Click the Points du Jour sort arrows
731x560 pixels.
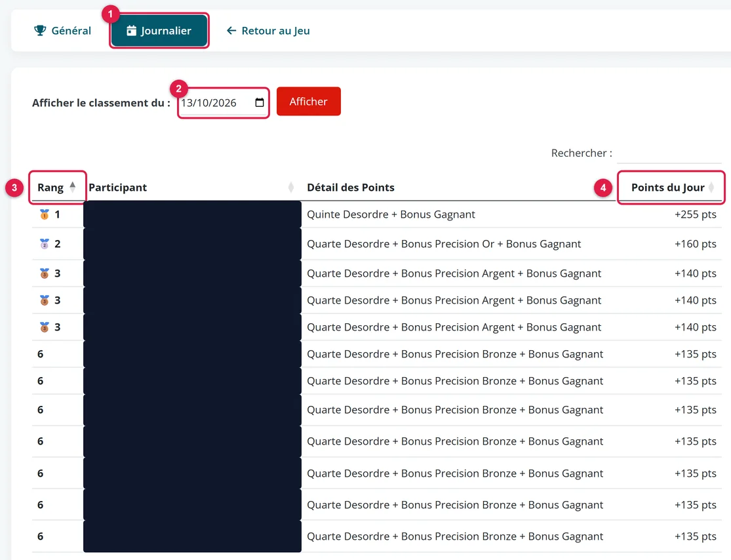(x=711, y=188)
